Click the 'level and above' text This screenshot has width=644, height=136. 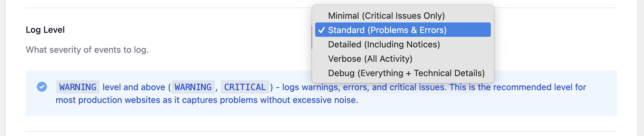point(134,87)
